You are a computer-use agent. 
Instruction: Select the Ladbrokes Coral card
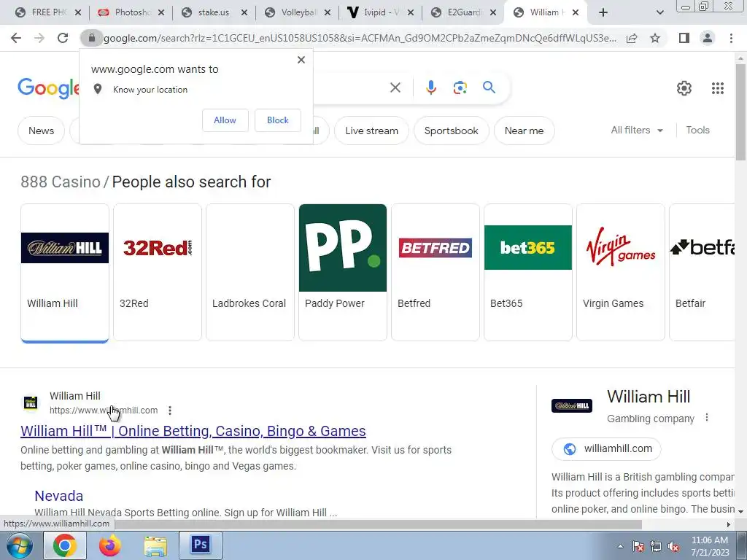250,273
